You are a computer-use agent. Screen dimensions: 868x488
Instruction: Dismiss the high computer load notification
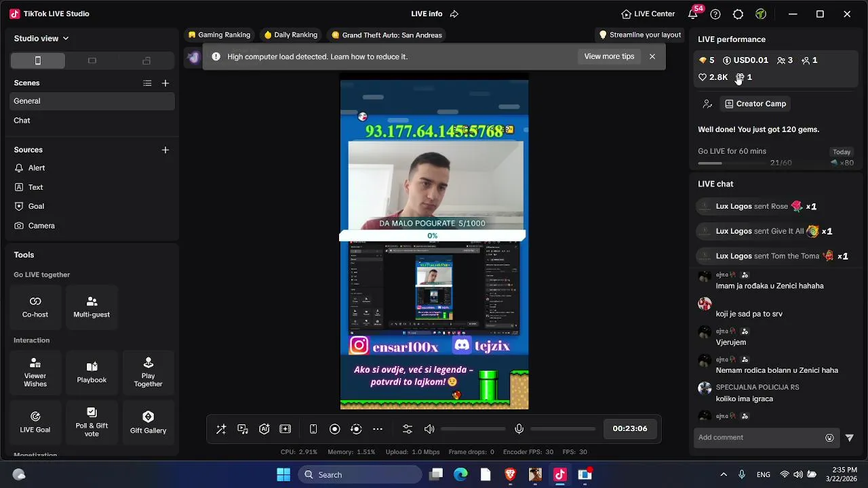click(652, 56)
